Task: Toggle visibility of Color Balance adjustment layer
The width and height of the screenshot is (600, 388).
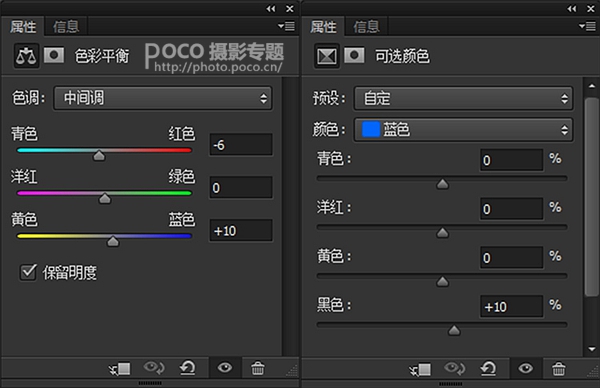Action: pos(225,368)
